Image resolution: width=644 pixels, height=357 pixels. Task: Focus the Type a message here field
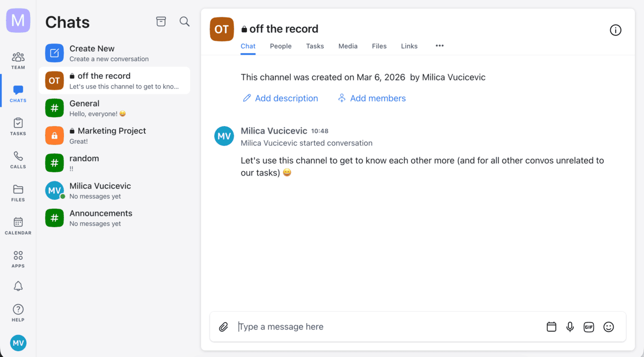[386, 327]
